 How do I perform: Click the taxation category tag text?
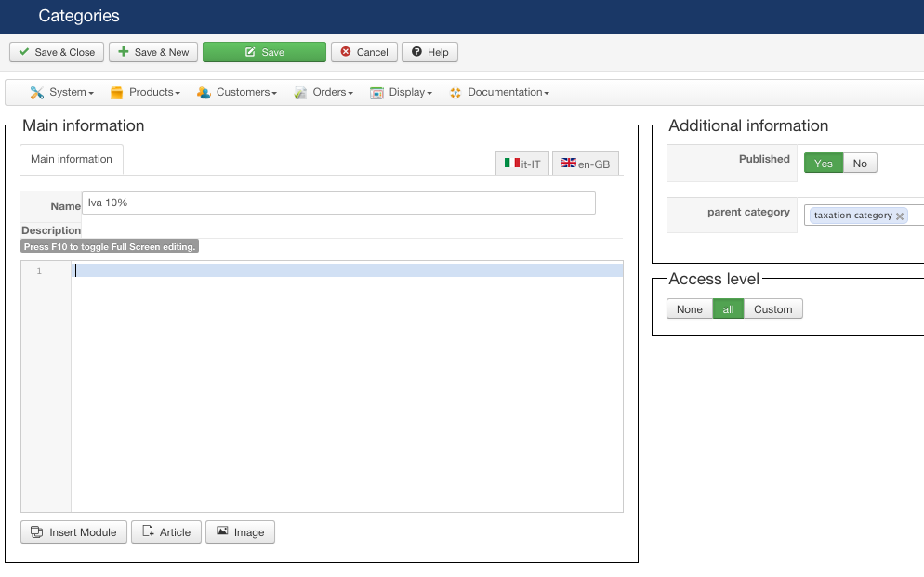click(852, 216)
